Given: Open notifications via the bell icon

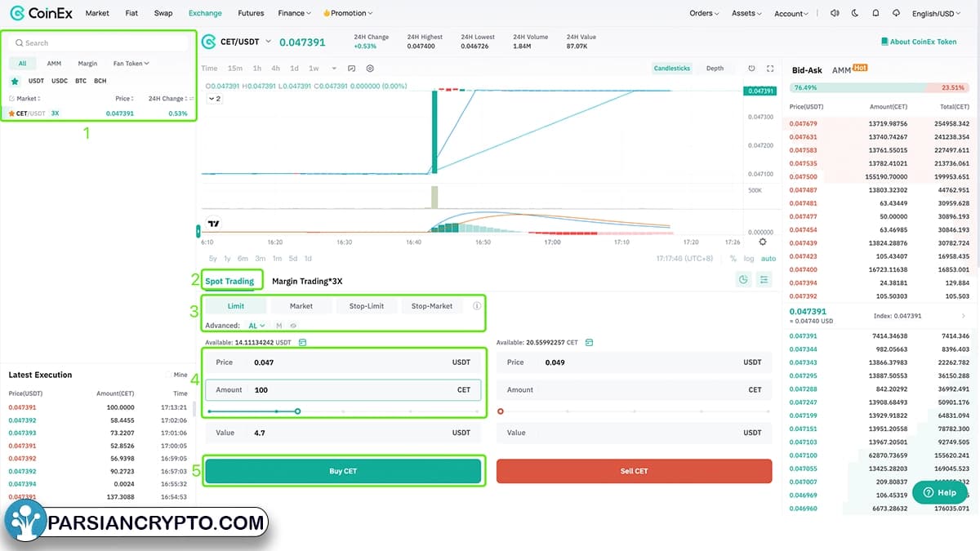Looking at the screenshot, I should [875, 13].
